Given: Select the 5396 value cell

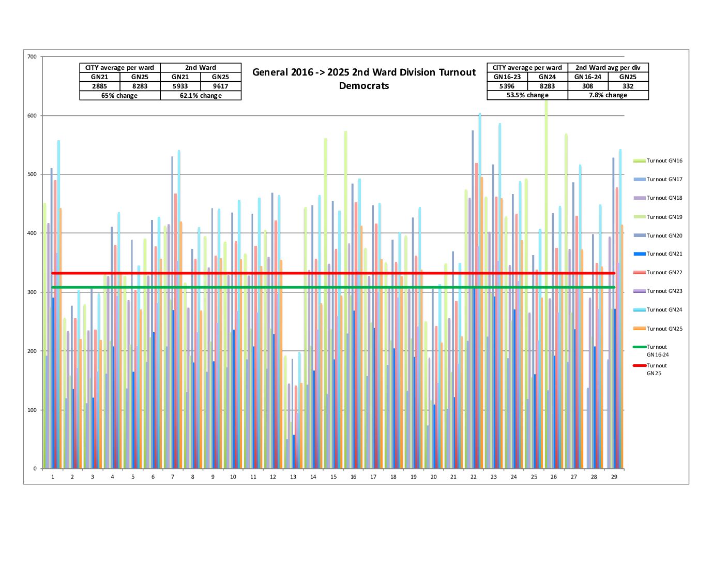Looking at the screenshot, I should 507,86.
